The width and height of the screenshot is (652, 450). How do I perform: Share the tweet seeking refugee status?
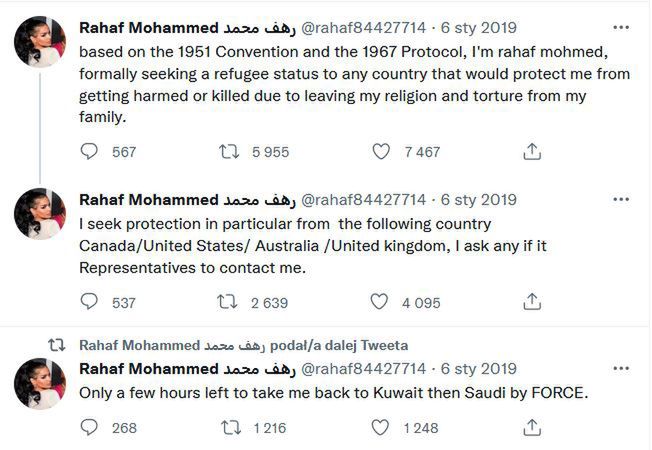[x=533, y=151]
